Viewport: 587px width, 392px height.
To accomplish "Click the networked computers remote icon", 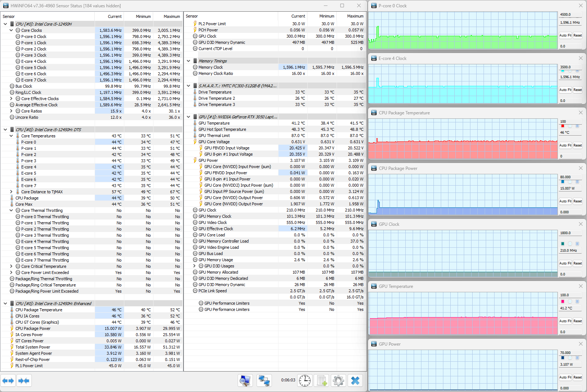I will [264, 381].
